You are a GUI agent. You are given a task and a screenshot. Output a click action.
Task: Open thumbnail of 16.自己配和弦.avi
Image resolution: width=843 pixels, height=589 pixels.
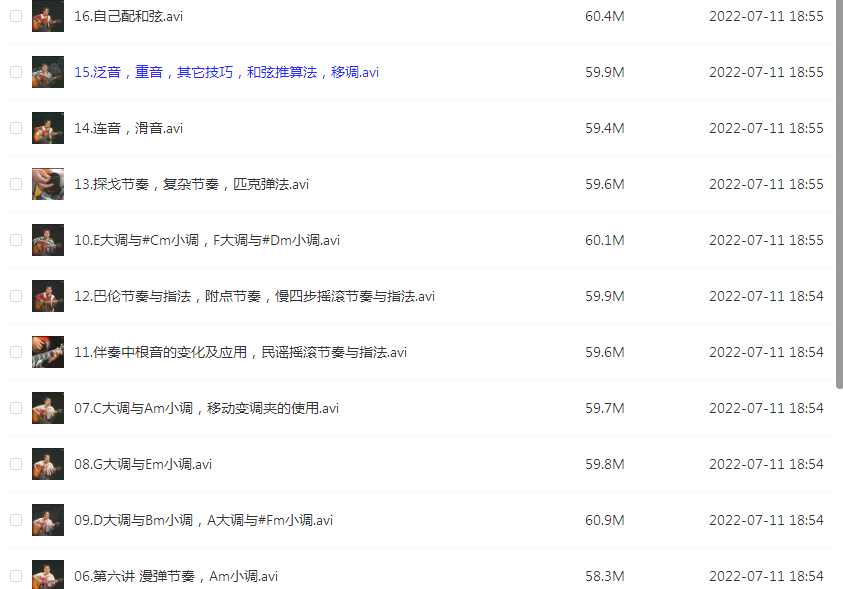click(x=48, y=16)
